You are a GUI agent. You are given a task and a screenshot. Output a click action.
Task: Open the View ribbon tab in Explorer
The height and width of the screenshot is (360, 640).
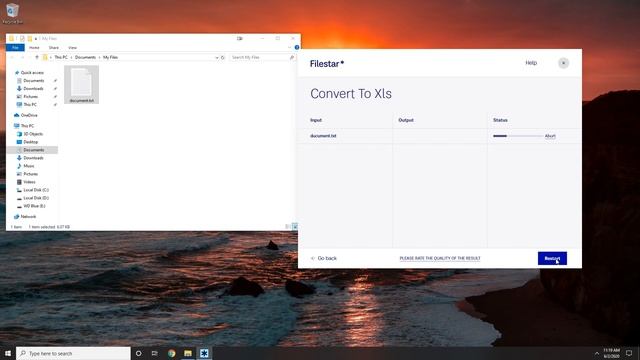(72, 48)
